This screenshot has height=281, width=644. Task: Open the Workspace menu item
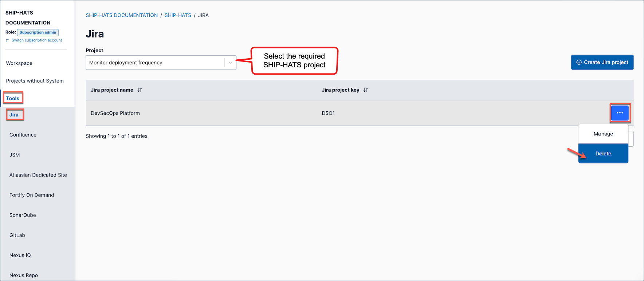coord(19,63)
